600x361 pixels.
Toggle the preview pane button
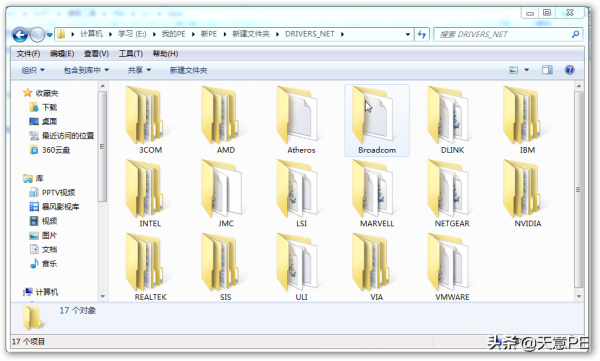click(x=547, y=70)
